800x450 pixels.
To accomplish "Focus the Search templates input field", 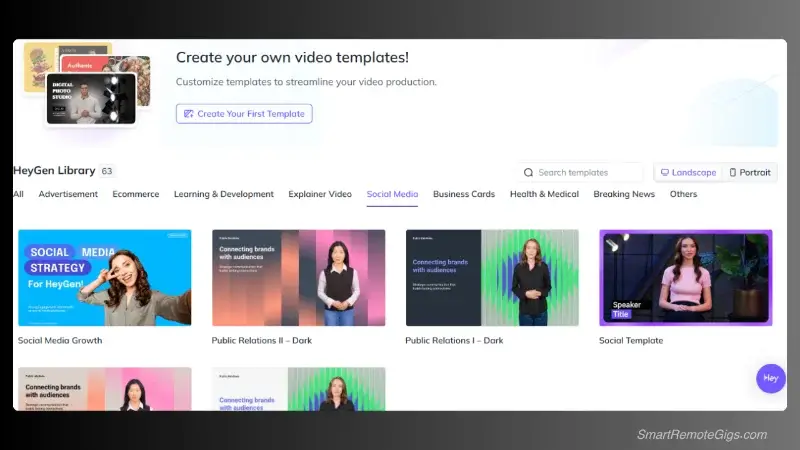I will point(581,172).
